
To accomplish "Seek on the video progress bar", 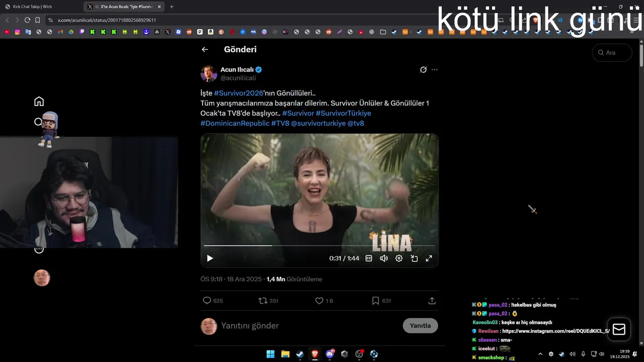I will [x=319, y=245].
